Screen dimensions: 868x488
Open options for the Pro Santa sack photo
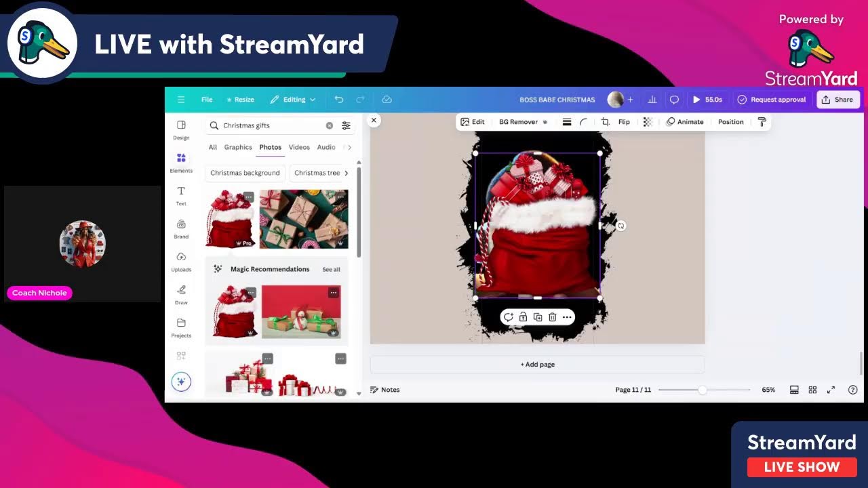click(x=249, y=197)
